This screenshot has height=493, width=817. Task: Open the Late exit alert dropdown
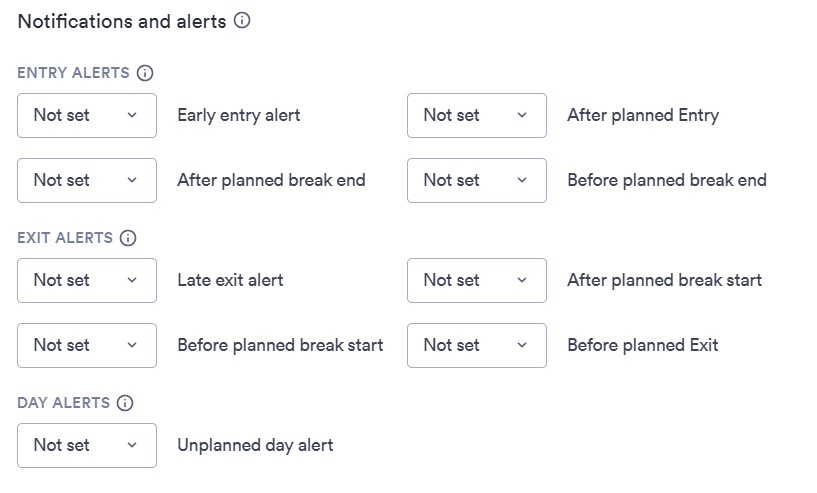(87, 280)
